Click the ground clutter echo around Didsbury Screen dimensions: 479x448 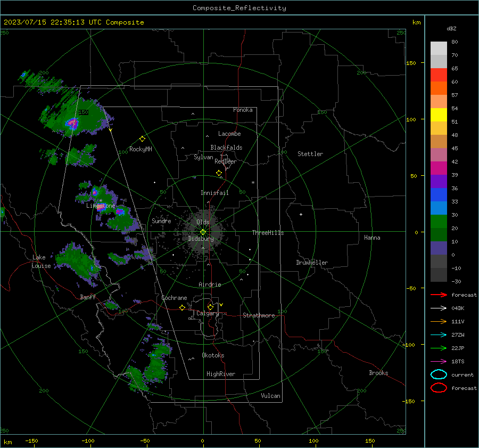click(x=203, y=232)
